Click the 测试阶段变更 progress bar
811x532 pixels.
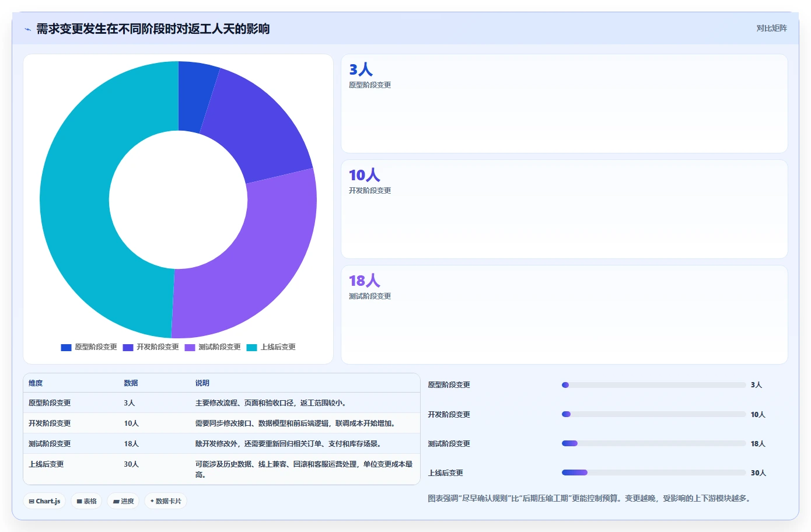(653, 443)
